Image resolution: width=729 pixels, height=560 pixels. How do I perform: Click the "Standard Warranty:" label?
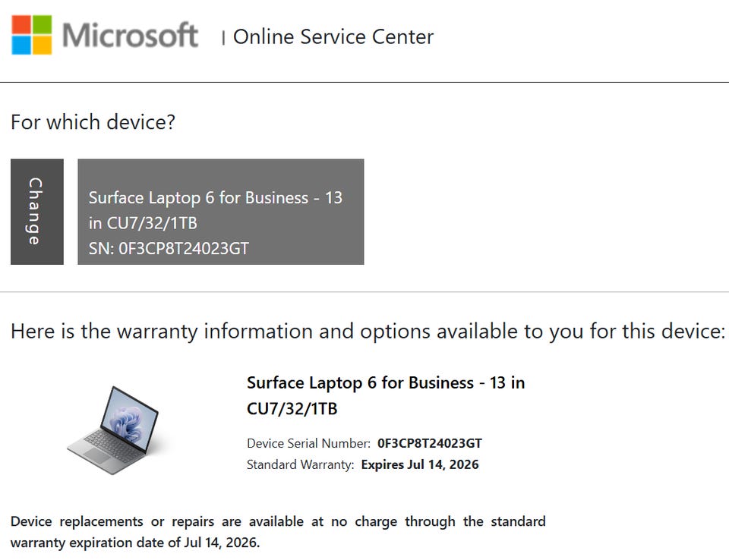tap(300, 464)
